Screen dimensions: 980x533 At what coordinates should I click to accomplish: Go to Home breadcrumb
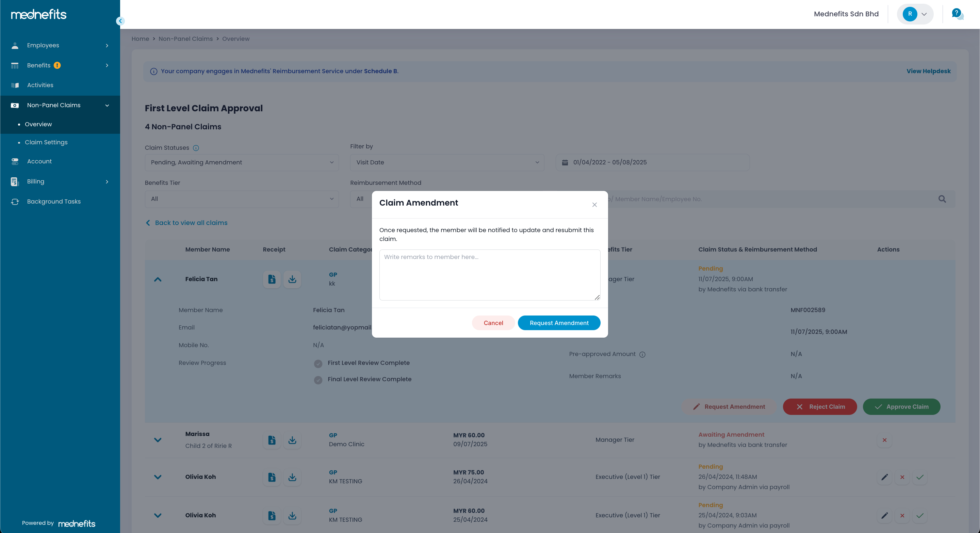coord(141,39)
